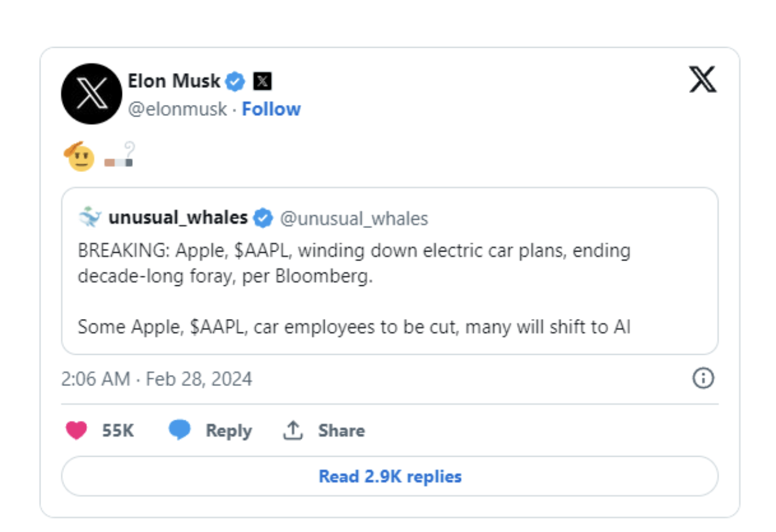The height and width of the screenshot is (532, 776).
Task: Click the share upload arrow icon
Action: coord(293,430)
